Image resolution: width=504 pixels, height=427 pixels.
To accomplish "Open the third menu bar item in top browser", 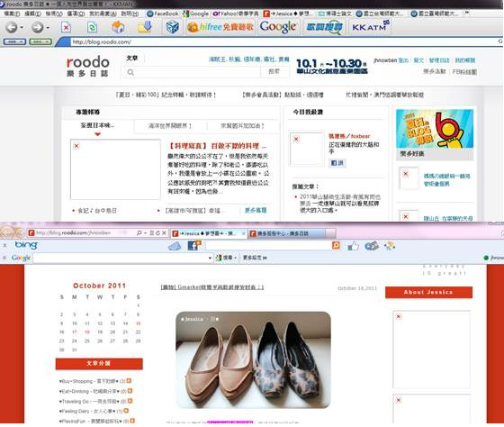I will click(54, 14).
